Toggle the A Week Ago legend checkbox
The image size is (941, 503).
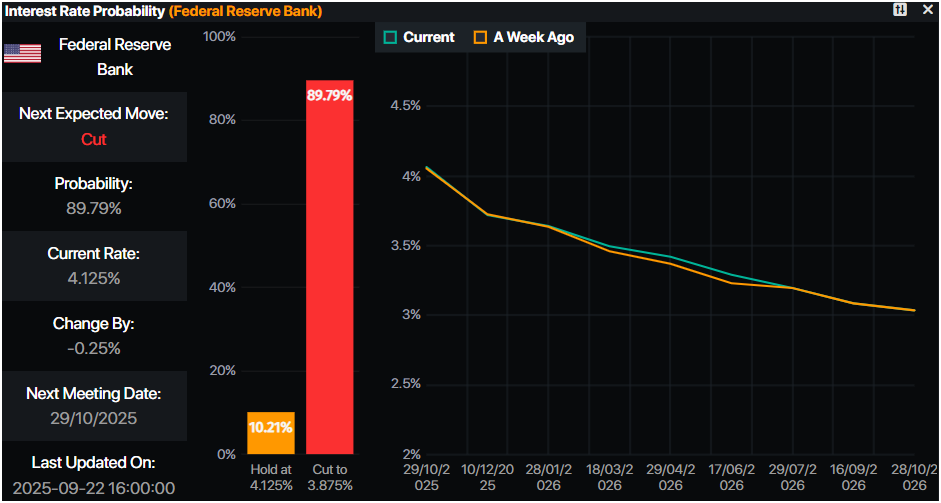coord(481,37)
